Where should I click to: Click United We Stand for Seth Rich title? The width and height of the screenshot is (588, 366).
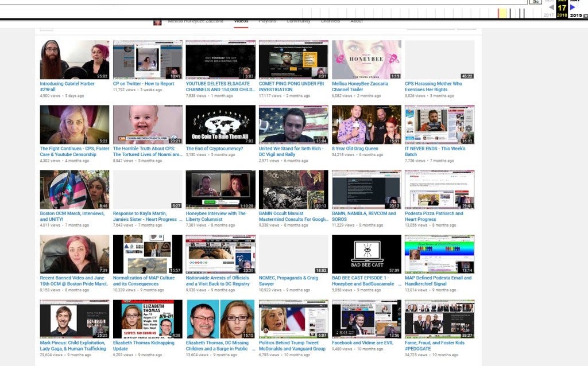pos(291,151)
